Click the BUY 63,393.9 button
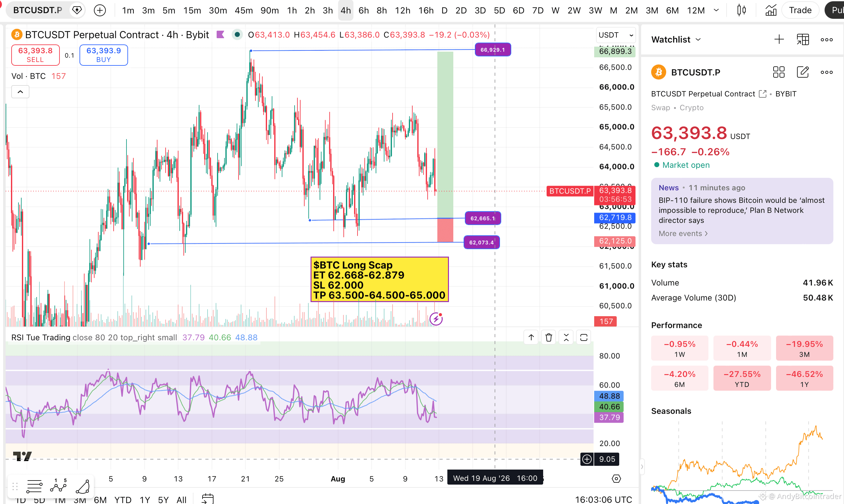 [x=104, y=55]
